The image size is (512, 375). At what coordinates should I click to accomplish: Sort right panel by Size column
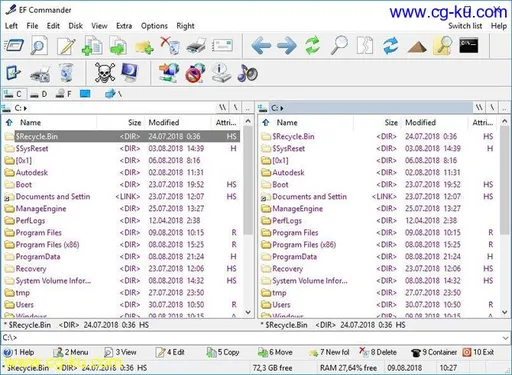[377, 122]
